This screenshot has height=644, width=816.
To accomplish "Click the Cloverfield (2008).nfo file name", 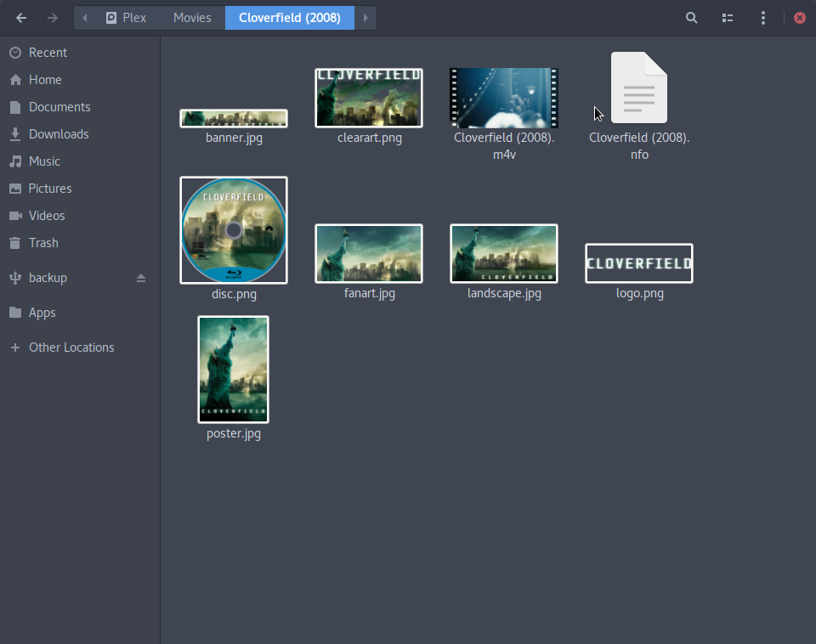I will [639, 146].
